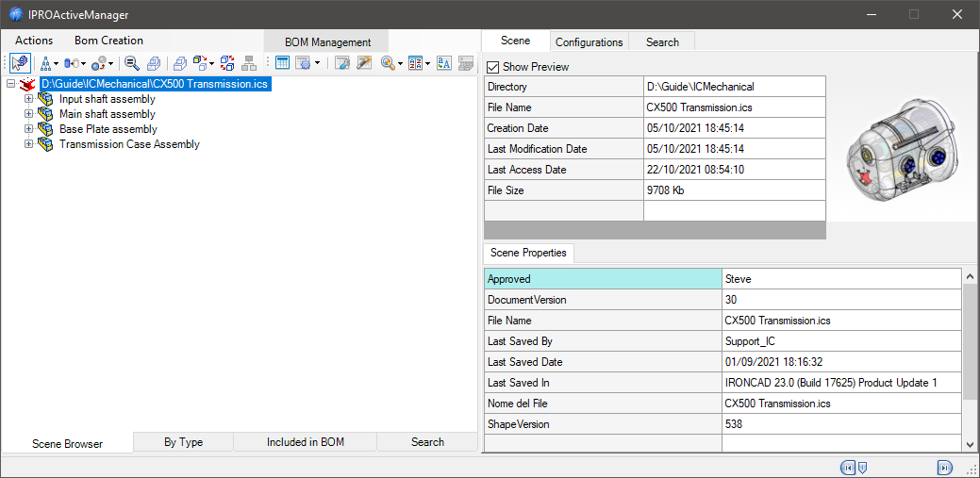Click the Scene Properties scroll down arrow
The image size is (980, 478).
pyautogui.click(x=970, y=444)
